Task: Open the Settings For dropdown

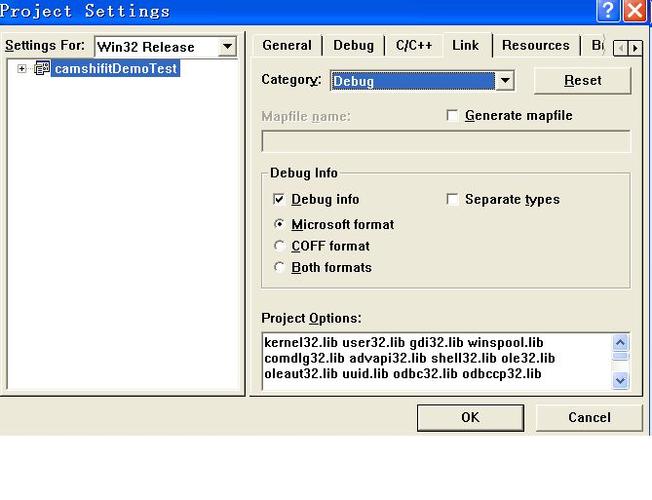Action: point(227,47)
